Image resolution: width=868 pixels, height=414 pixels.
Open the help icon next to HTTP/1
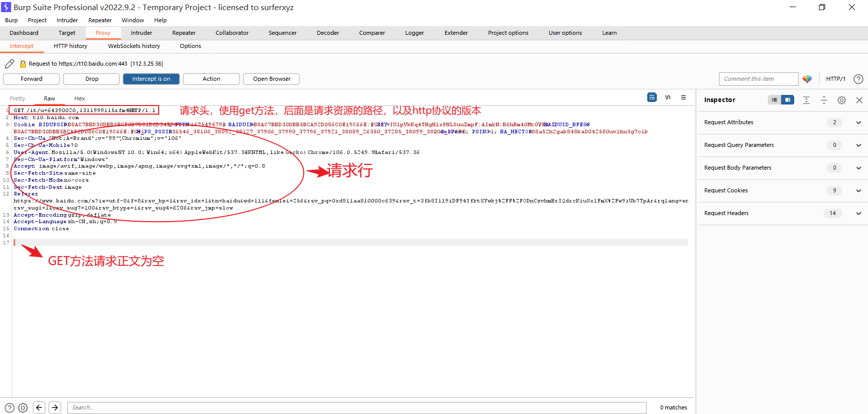858,79
